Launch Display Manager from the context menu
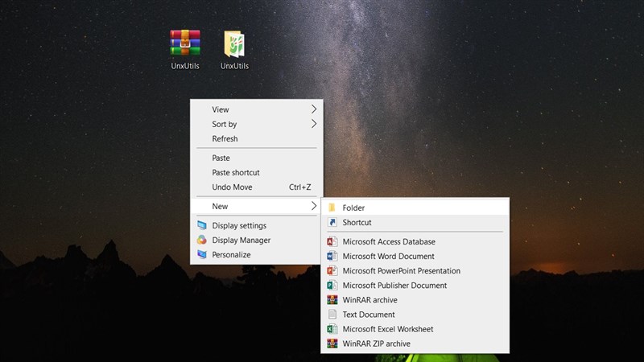Viewport: 644px width, 362px height. [x=241, y=240]
